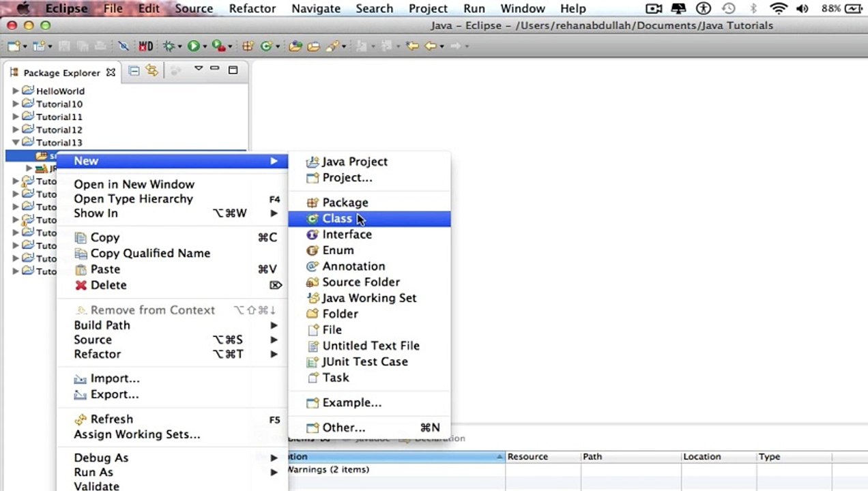868x491 pixels.
Task: Click the Debug bug icon
Action: (x=169, y=46)
